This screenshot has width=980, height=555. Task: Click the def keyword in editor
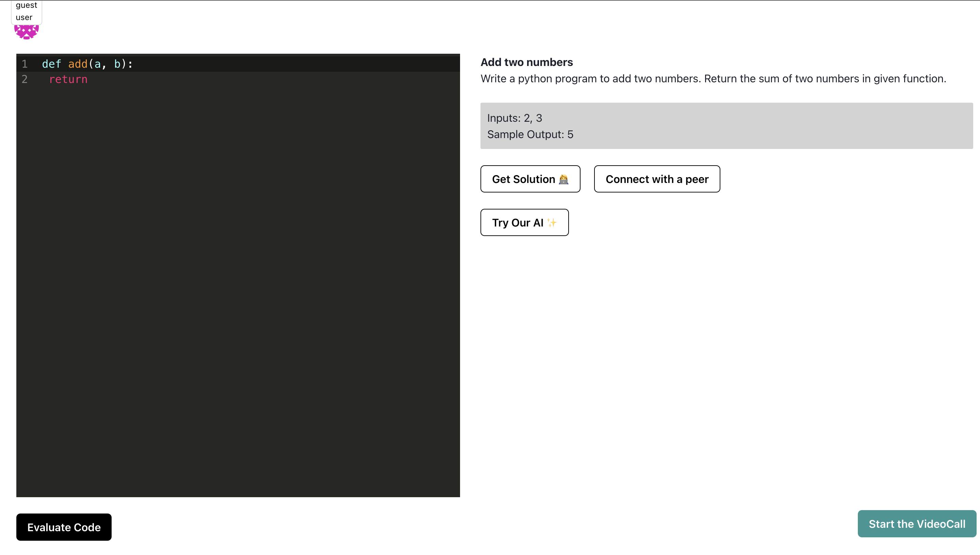(x=51, y=64)
